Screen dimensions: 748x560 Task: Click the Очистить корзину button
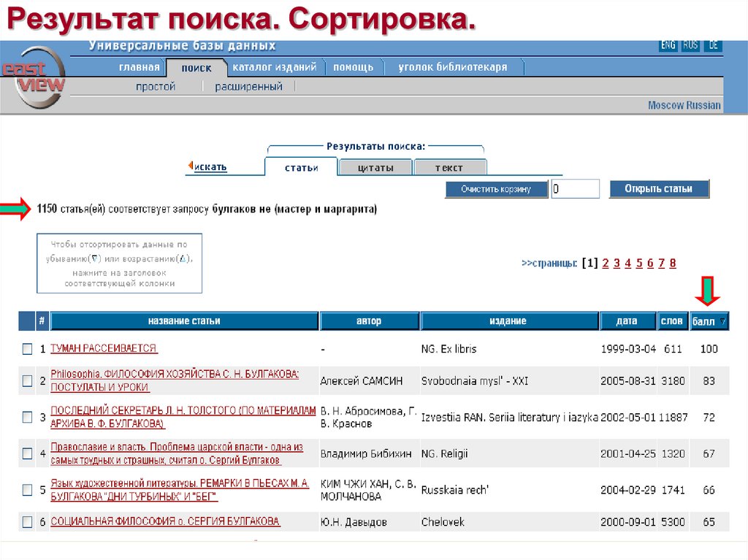coord(496,188)
